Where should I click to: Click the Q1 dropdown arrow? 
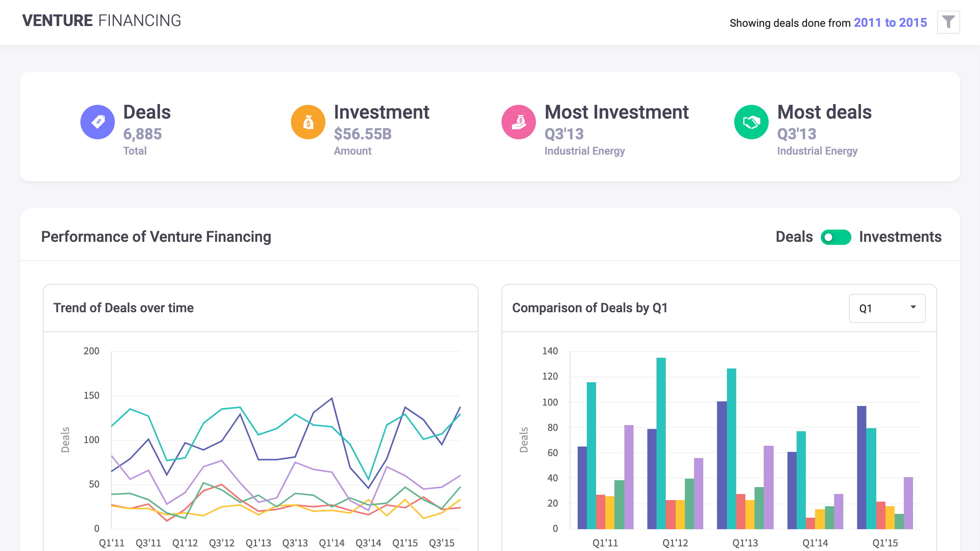[913, 307]
